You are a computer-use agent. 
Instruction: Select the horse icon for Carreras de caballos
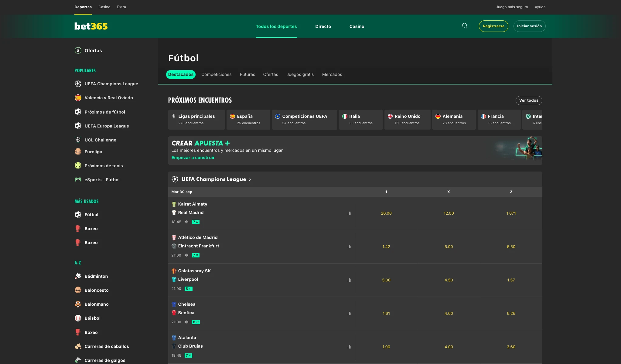tap(78, 346)
